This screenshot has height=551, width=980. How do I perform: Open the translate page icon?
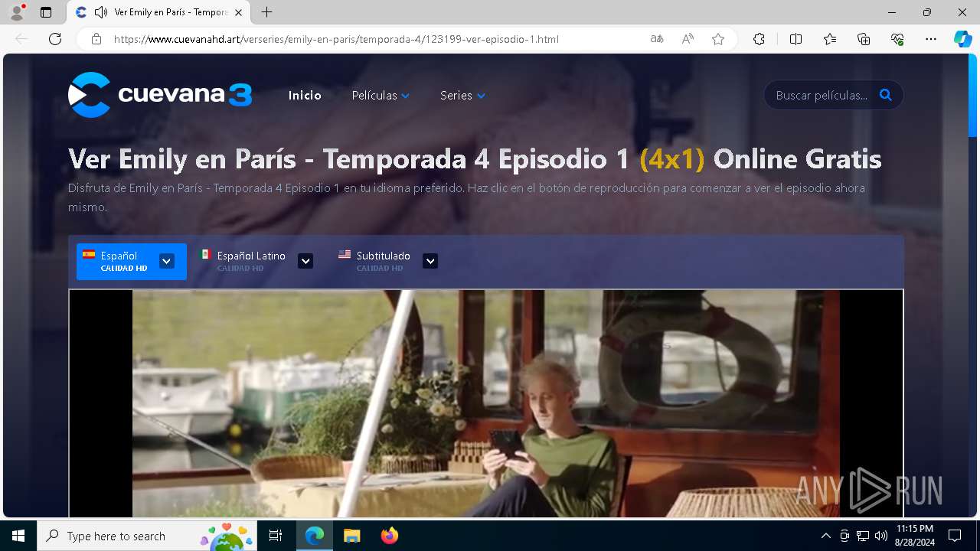657,39
